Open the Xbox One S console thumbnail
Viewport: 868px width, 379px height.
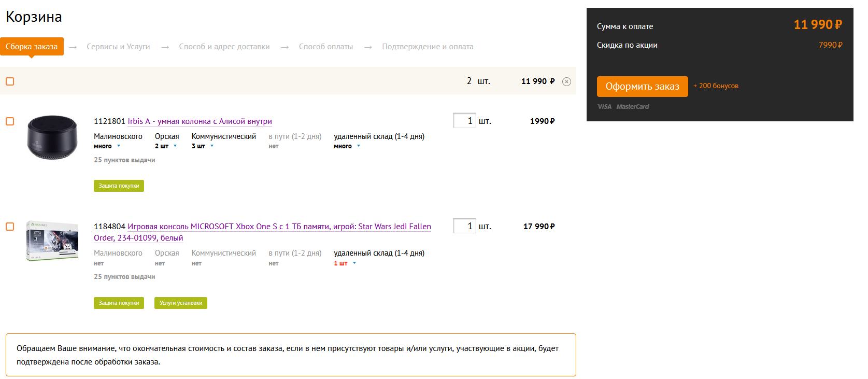pos(52,241)
